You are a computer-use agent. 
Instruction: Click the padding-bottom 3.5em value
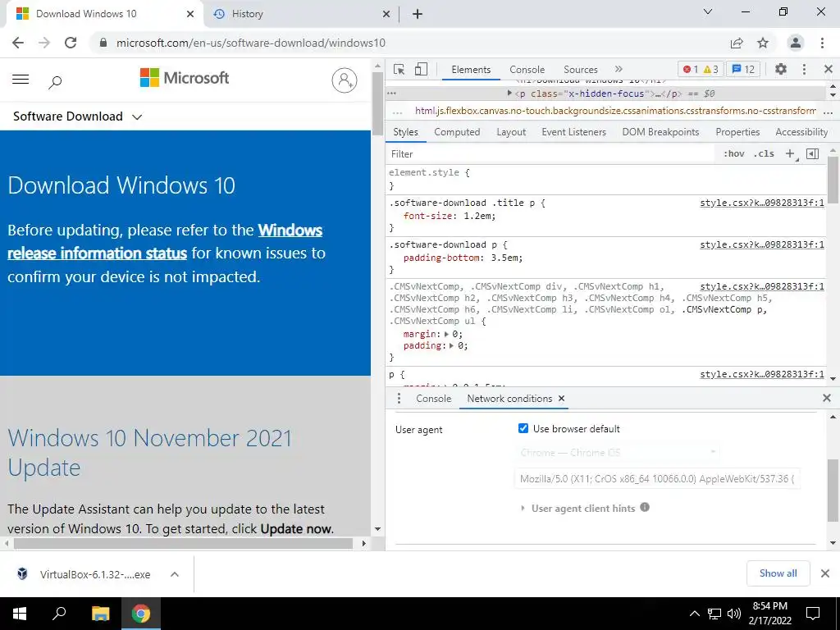pyautogui.click(x=504, y=258)
